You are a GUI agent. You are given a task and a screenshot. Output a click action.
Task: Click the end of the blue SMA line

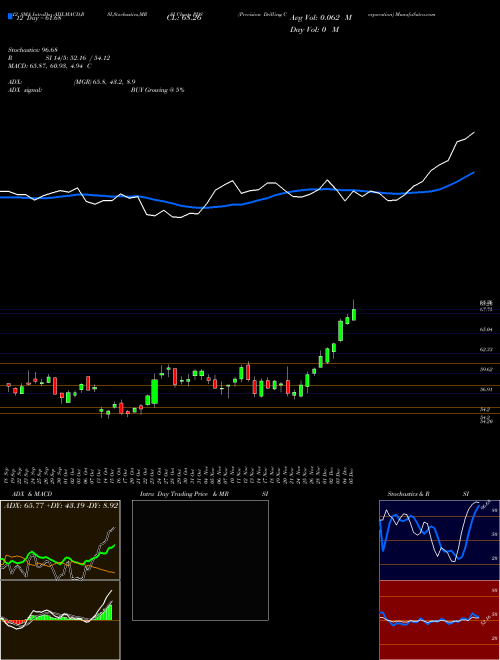click(x=474, y=172)
